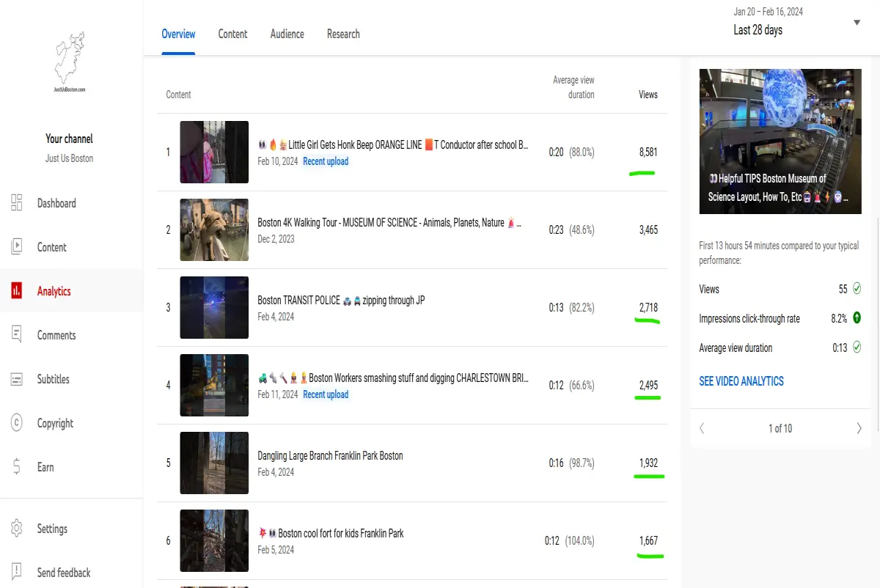Click thumbnail of Boston Workers Charlestown video
Screen dimensions: 880x588
coord(214,385)
